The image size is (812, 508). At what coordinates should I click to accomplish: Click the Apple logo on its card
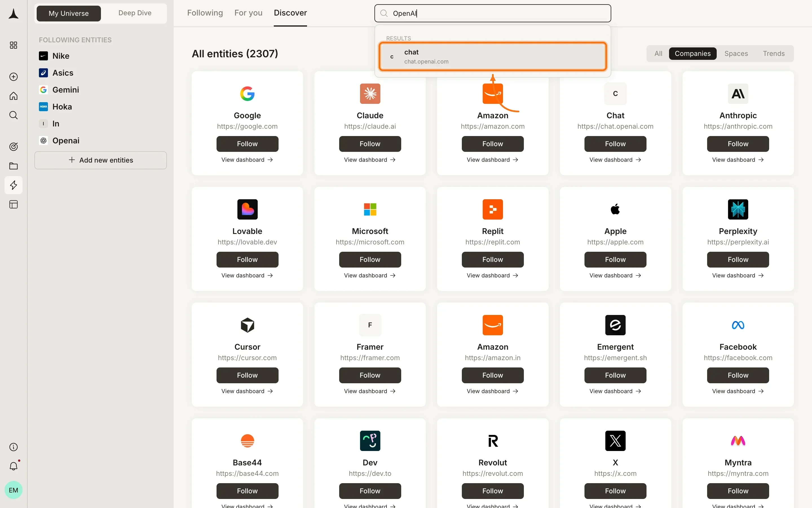click(615, 209)
